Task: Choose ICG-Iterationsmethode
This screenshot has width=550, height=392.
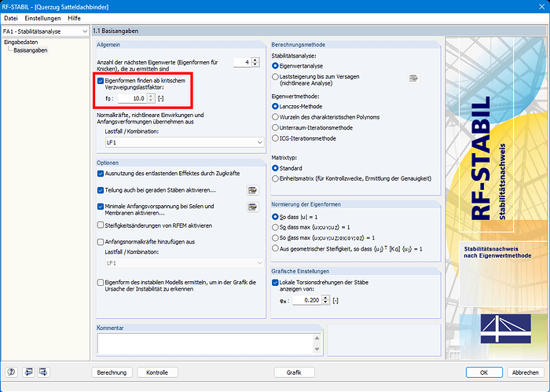Action: pyautogui.click(x=275, y=138)
